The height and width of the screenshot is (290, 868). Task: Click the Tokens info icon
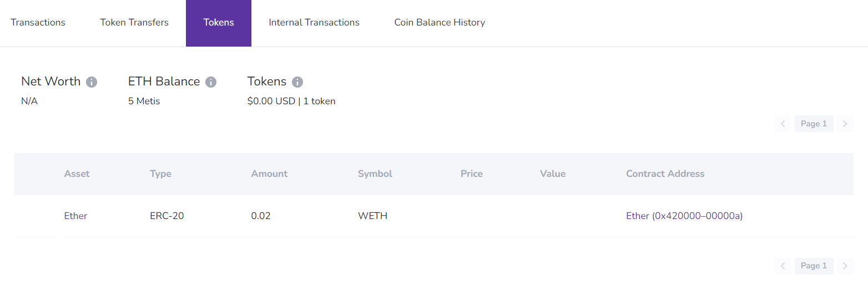pyautogui.click(x=297, y=82)
